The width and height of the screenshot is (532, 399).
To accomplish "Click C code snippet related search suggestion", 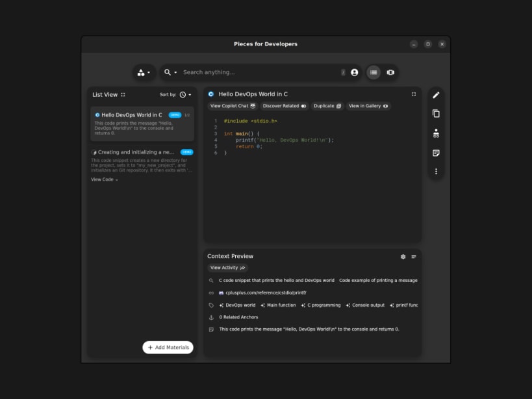I will [x=277, y=281].
